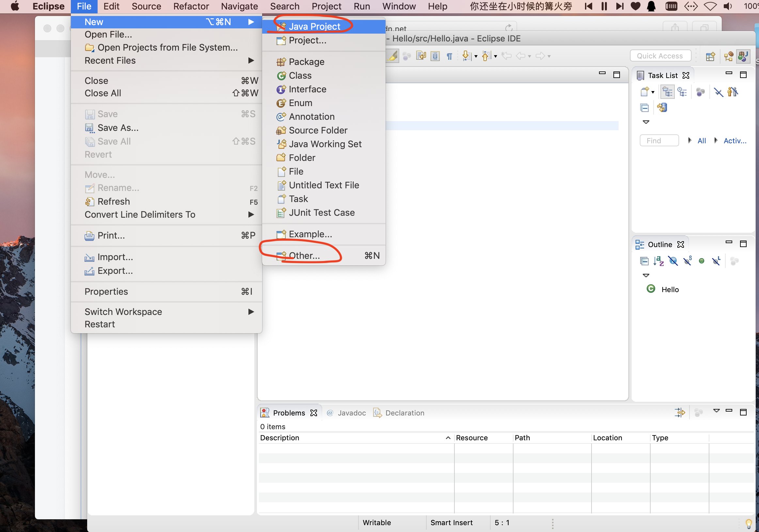Screen dimensions: 759x532
Task: Create a new Annotation
Action: [324, 117]
